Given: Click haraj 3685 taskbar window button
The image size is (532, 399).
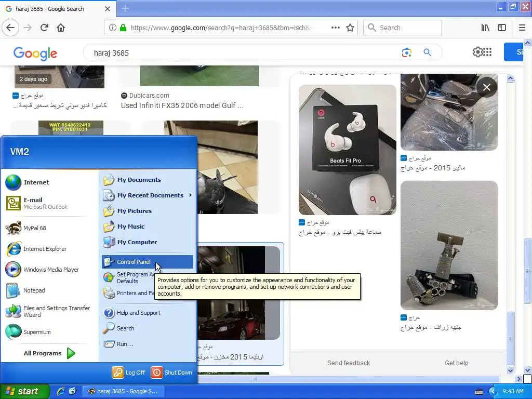Looking at the screenshot, I should [124, 391].
